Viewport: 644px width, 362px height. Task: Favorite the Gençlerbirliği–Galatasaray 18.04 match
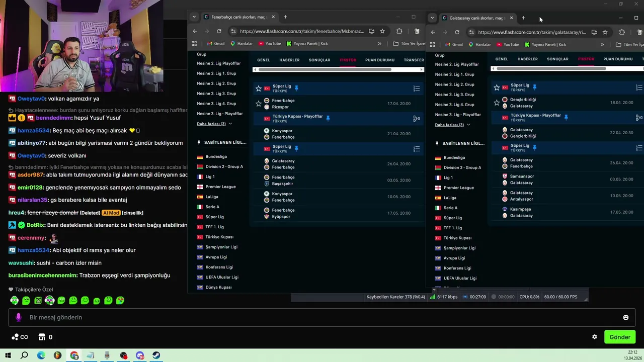(x=497, y=103)
